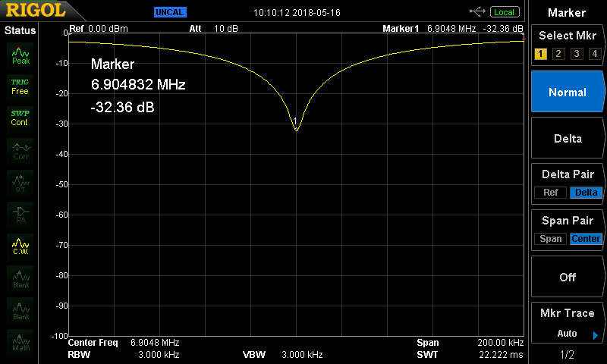Choose the Delta marker mode

point(567,139)
